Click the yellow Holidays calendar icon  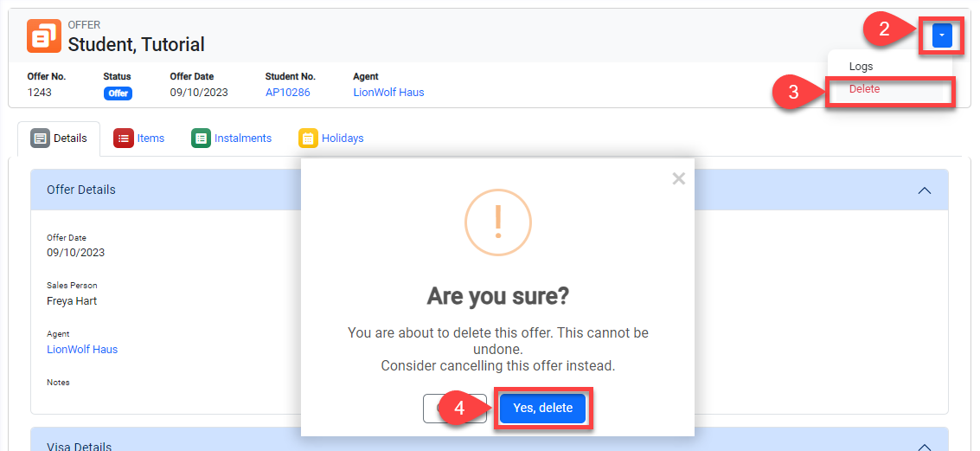pyautogui.click(x=308, y=139)
